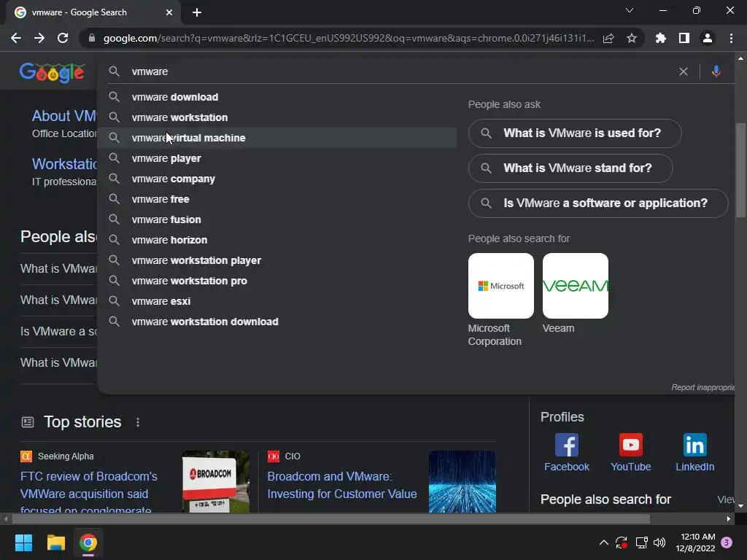Bookmark this page with the star icon
Screen dimensions: 747x560
(x=632, y=38)
